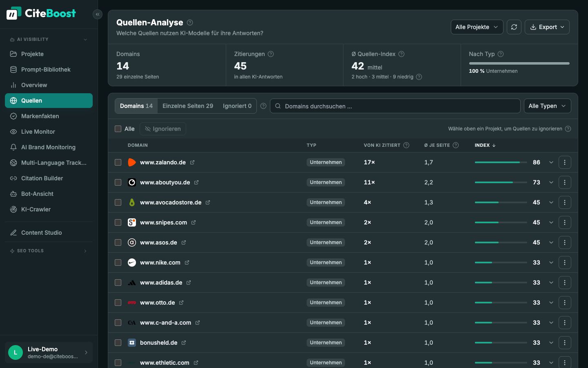Click the Ignorieren button

[163, 129]
